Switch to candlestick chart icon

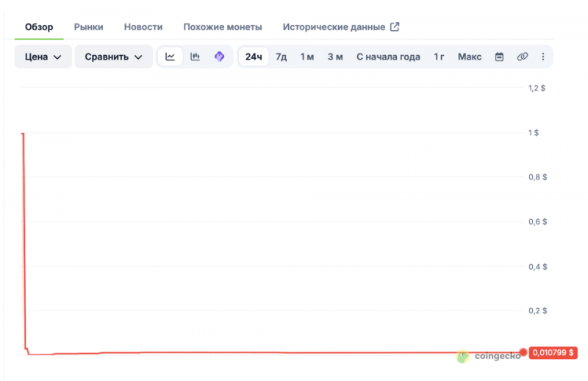[195, 57]
